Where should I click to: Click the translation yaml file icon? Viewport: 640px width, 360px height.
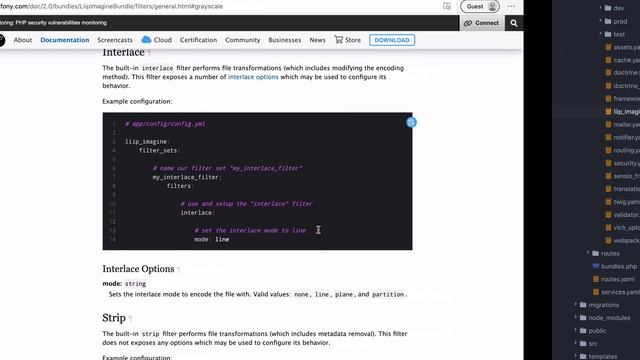608,189
